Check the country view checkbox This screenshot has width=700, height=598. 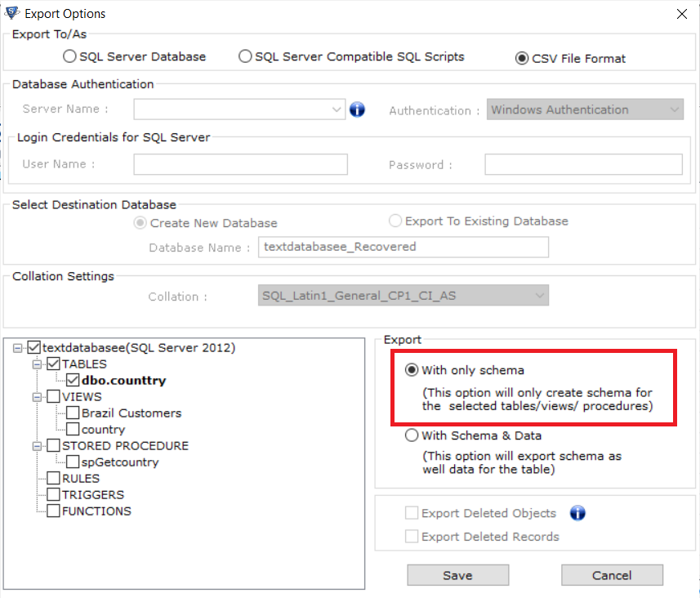tap(73, 429)
